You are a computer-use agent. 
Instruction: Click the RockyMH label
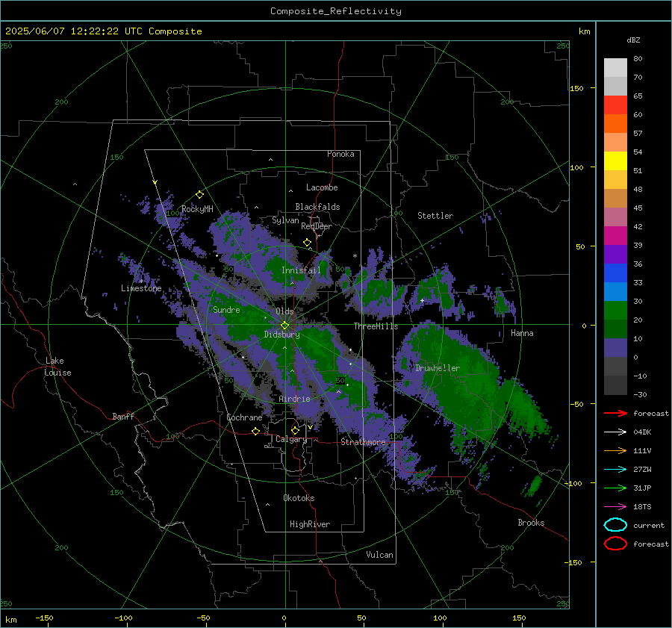[x=197, y=209]
